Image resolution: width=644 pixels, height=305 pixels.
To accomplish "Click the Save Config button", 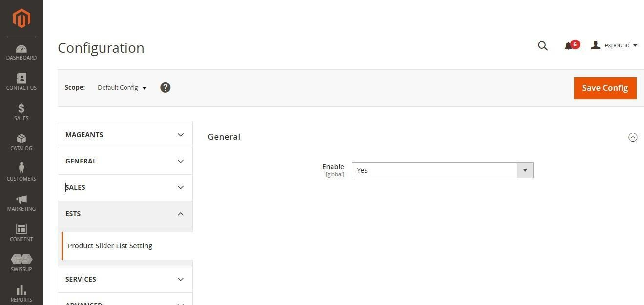I will [x=605, y=88].
